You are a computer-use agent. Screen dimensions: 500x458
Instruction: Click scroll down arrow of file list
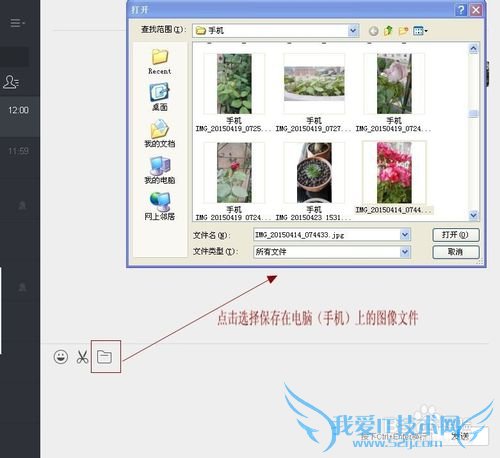pyautogui.click(x=473, y=215)
